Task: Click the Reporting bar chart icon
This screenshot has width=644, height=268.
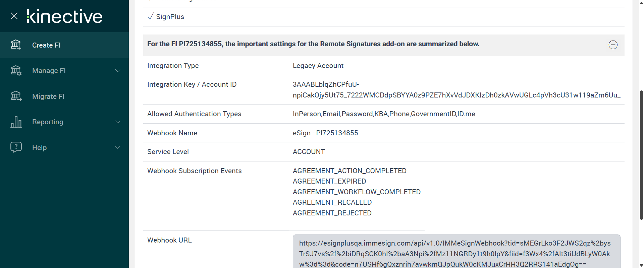Action: click(x=16, y=122)
